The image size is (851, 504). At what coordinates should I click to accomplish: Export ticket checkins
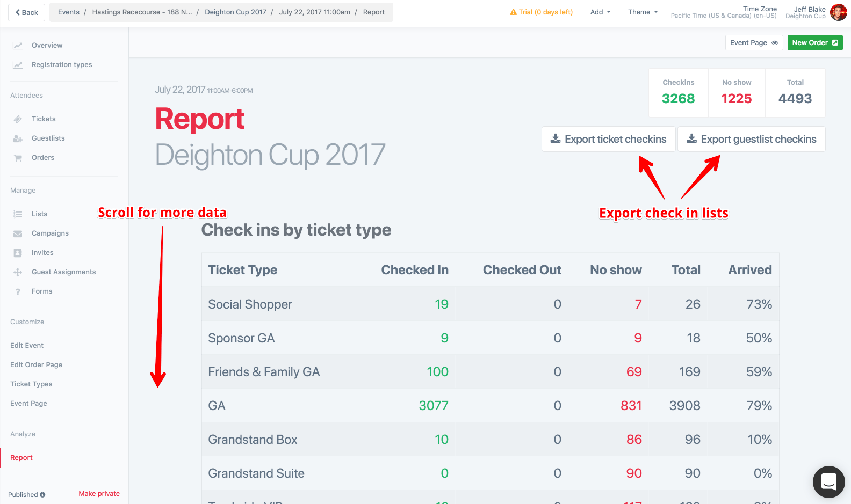point(608,140)
